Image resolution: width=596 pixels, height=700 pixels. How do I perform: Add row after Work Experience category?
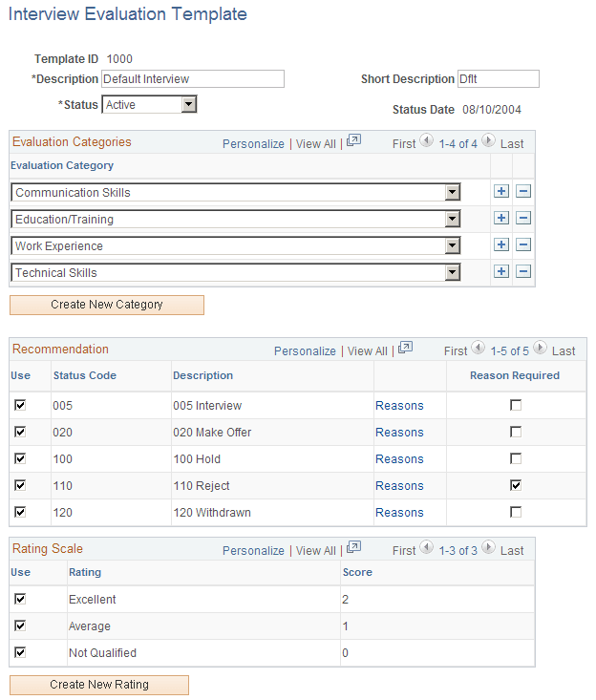tap(500, 245)
